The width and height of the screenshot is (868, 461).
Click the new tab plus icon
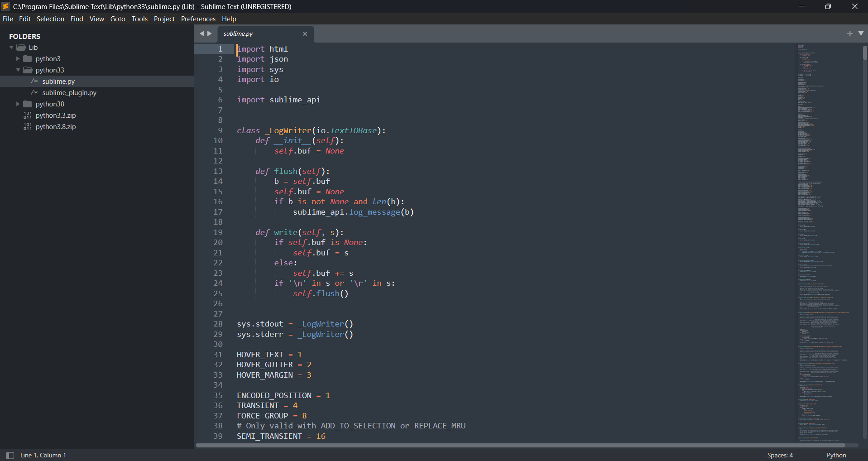850,34
